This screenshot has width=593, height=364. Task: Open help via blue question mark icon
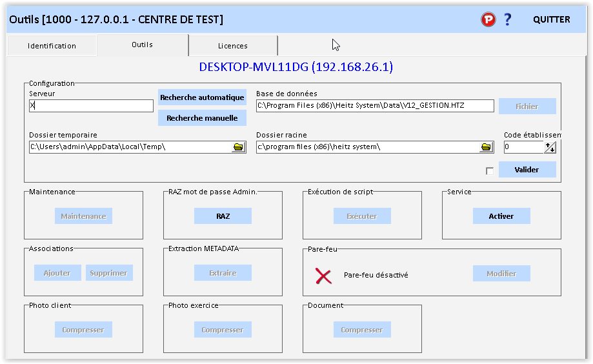coord(508,19)
